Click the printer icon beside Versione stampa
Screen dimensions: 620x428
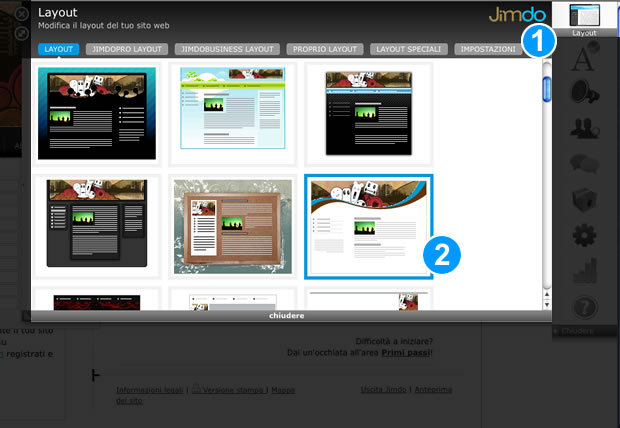click(196, 388)
